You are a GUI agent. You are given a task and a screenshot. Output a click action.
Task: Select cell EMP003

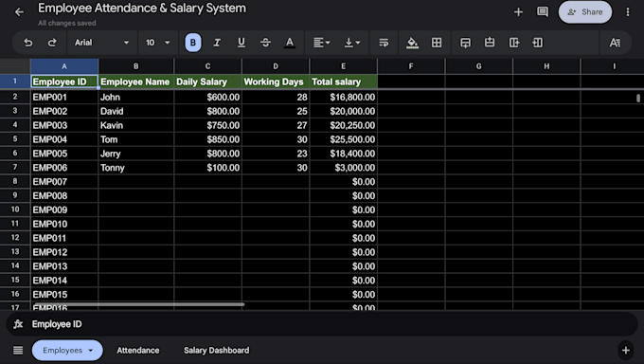click(x=64, y=125)
